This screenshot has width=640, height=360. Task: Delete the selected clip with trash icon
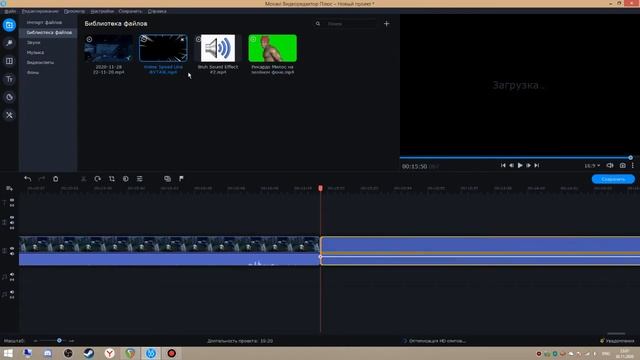(x=56, y=179)
